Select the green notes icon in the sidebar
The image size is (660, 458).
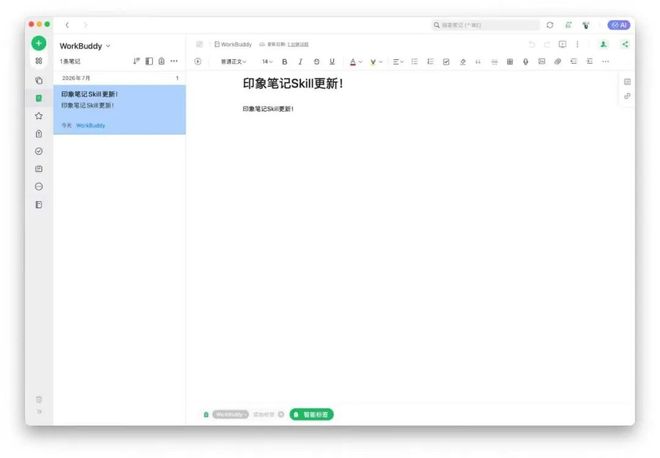point(39,98)
